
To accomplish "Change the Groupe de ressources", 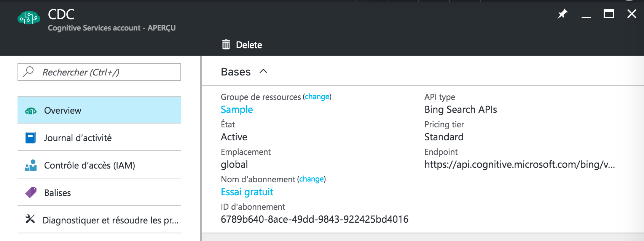I will (317, 96).
